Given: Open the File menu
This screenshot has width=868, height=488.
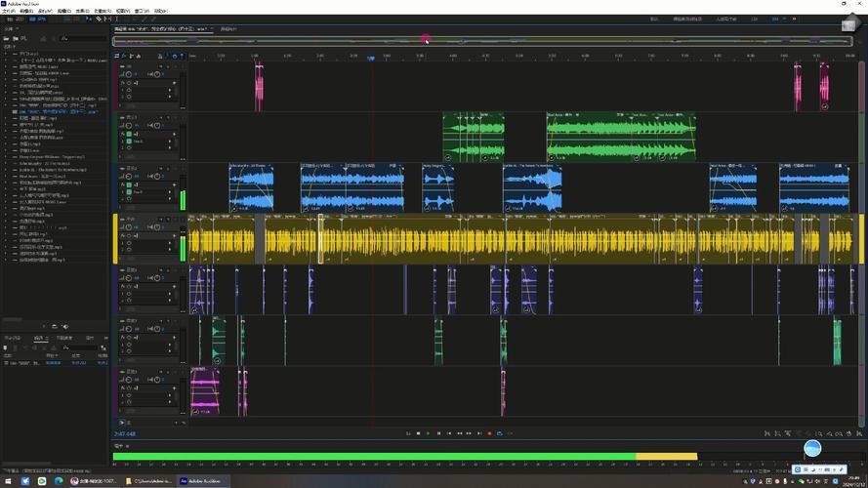Looking at the screenshot, I should [9, 11].
